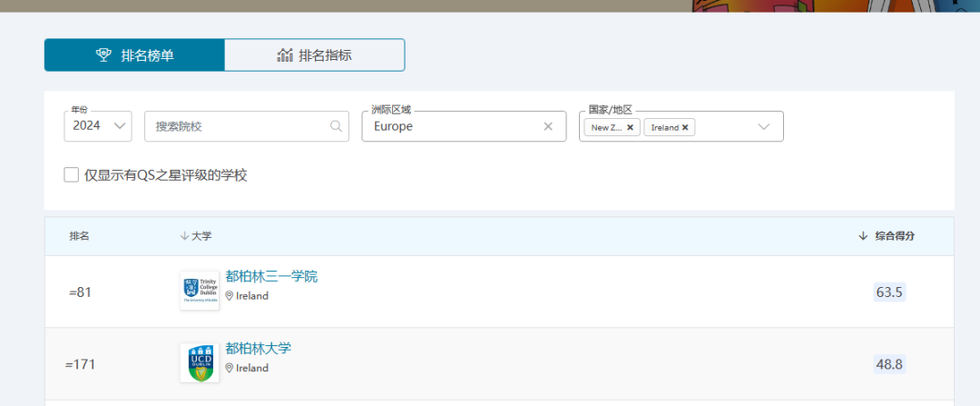The height and width of the screenshot is (406, 980).
Task: Click the magnifier icon in 搜索院校
Action: click(x=336, y=126)
